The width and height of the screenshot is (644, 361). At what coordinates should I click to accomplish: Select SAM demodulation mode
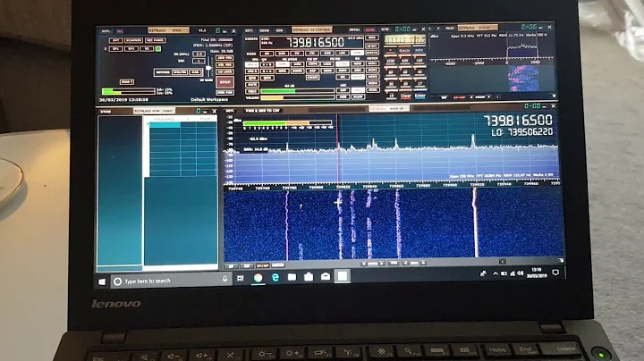click(282, 54)
